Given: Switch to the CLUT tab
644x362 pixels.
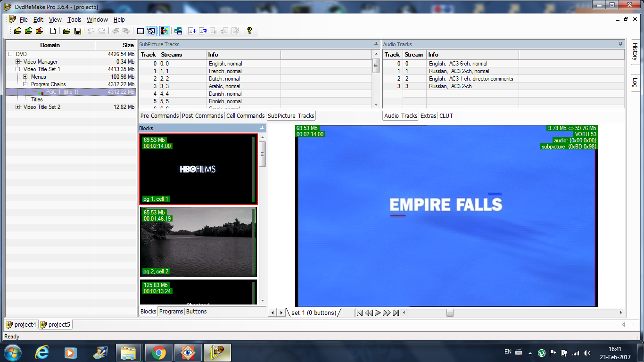Looking at the screenshot, I should point(446,115).
